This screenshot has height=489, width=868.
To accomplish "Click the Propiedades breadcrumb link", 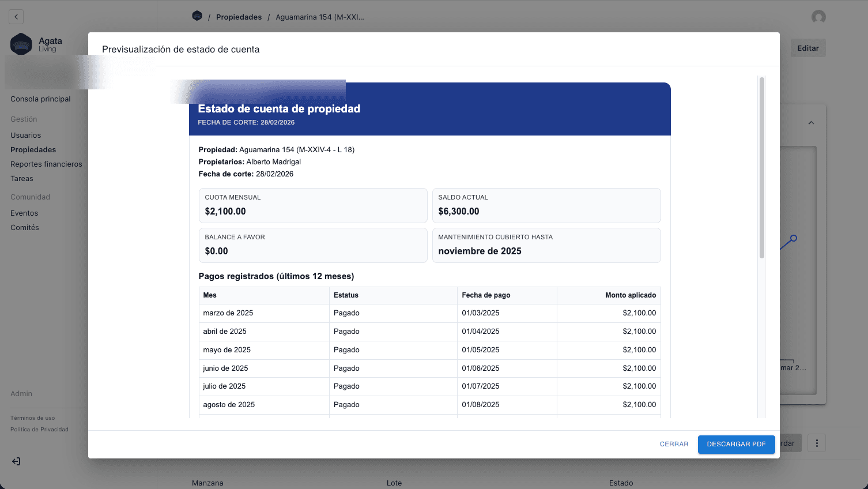I will 239,17.
